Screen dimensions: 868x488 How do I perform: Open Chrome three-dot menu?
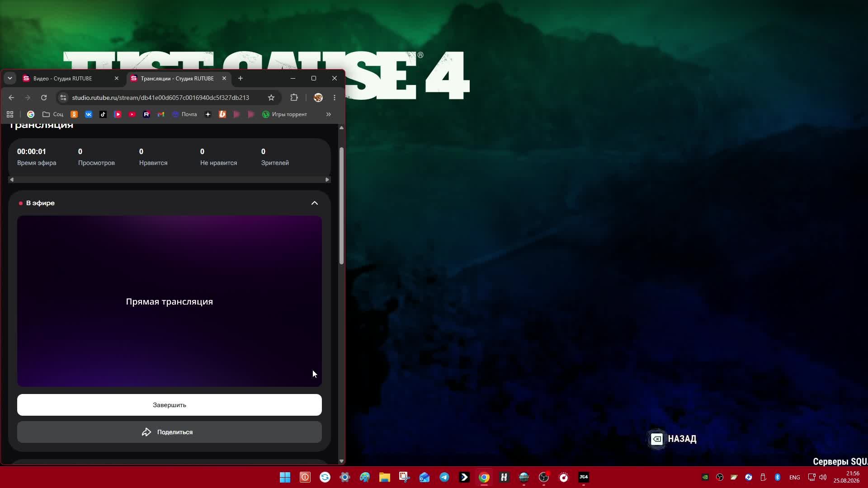335,98
